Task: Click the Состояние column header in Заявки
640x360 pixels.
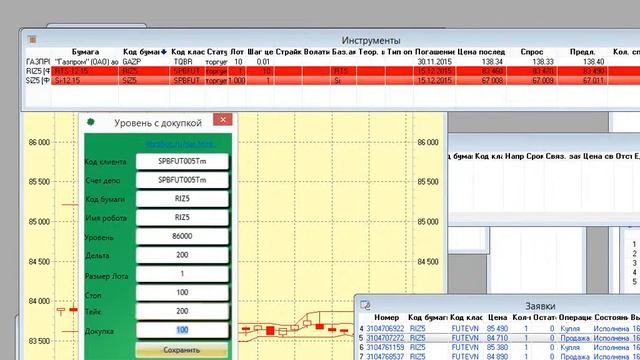Action: tap(611, 317)
